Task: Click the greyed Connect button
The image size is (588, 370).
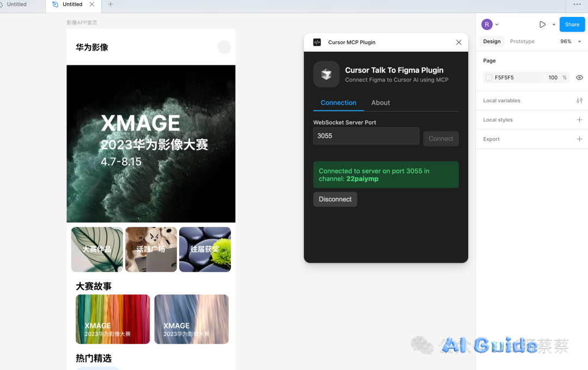Action: pos(441,139)
